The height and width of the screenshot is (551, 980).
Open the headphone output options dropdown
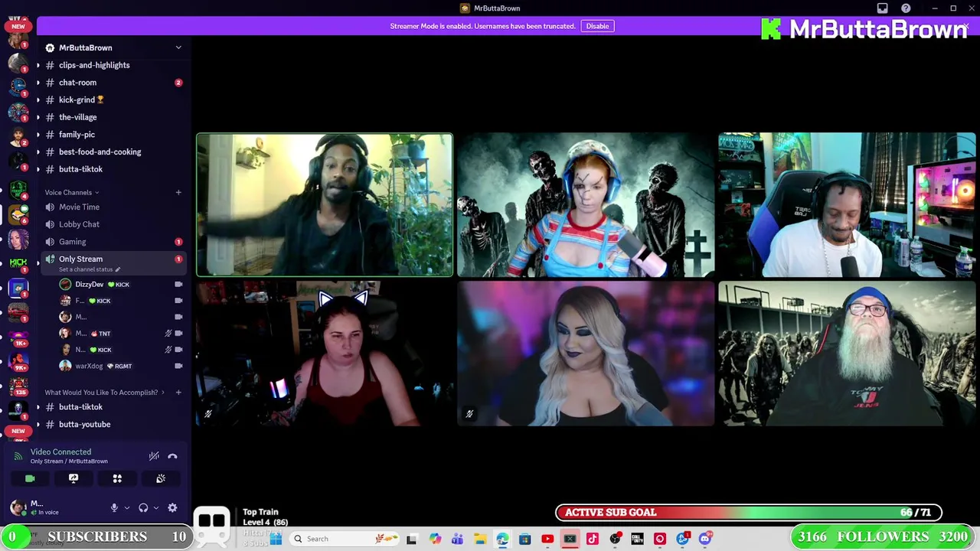156,507
